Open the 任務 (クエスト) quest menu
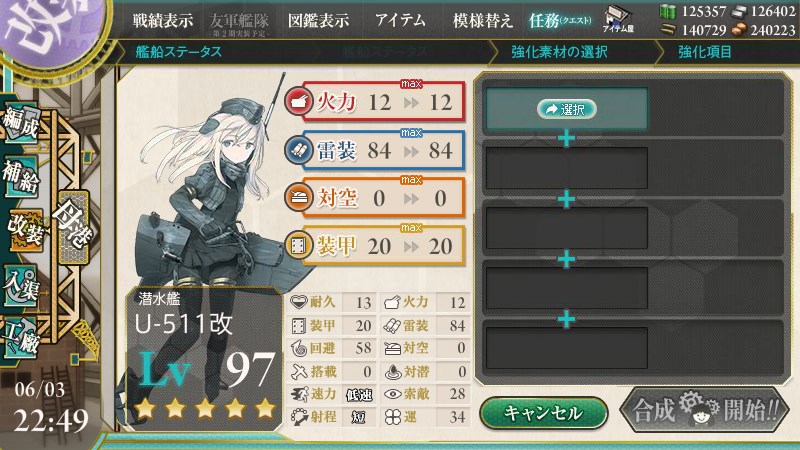The image size is (800, 450). pyautogui.click(x=560, y=21)
